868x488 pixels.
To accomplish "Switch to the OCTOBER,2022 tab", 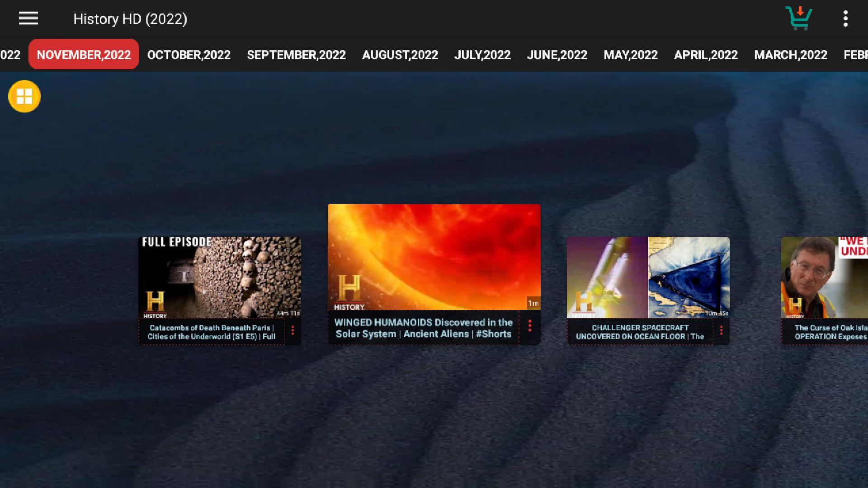I will pos(189,55).
